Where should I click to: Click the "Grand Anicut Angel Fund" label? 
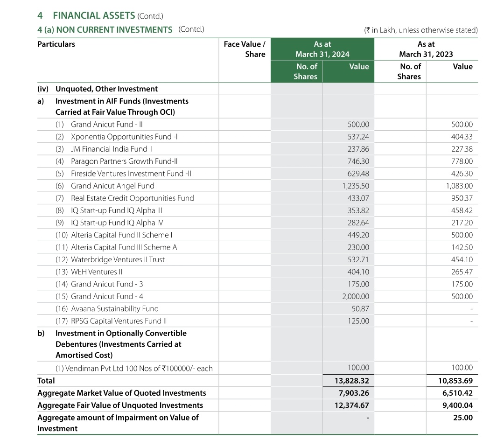click(x=112, y=186)
